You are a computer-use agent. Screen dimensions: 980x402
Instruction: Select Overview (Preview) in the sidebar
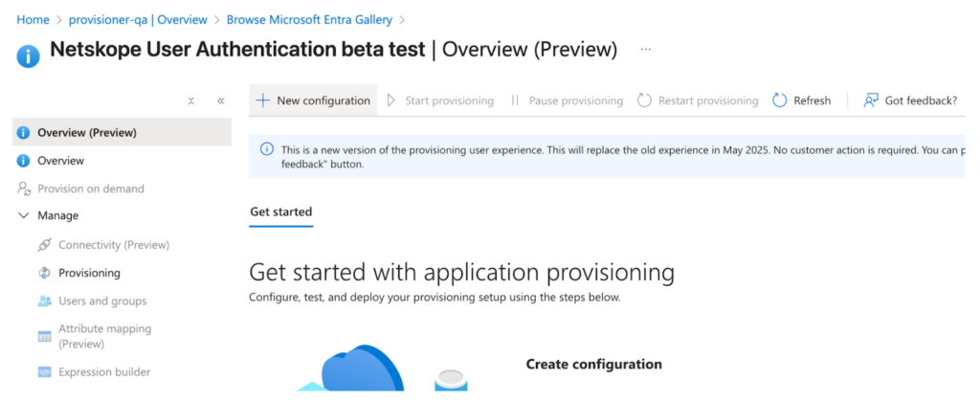[122, 132]
